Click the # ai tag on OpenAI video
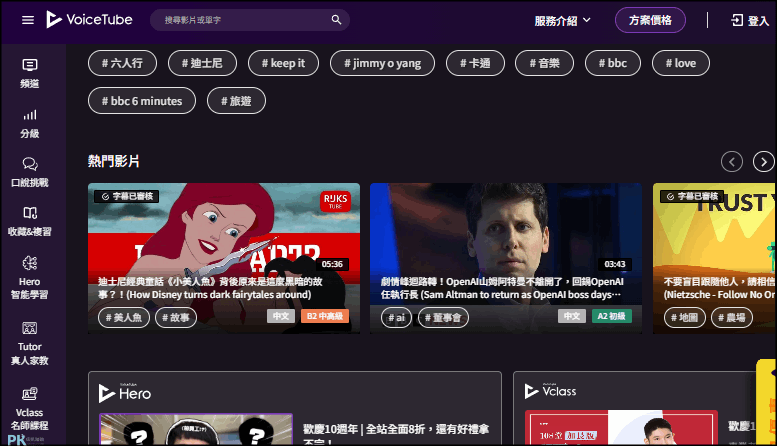 click(x=396, y=317)
